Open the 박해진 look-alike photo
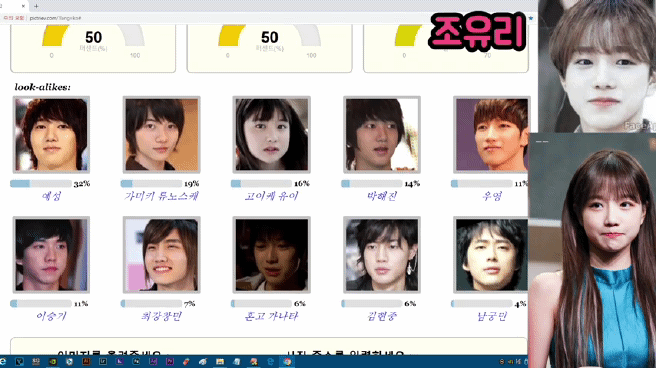 382,135
